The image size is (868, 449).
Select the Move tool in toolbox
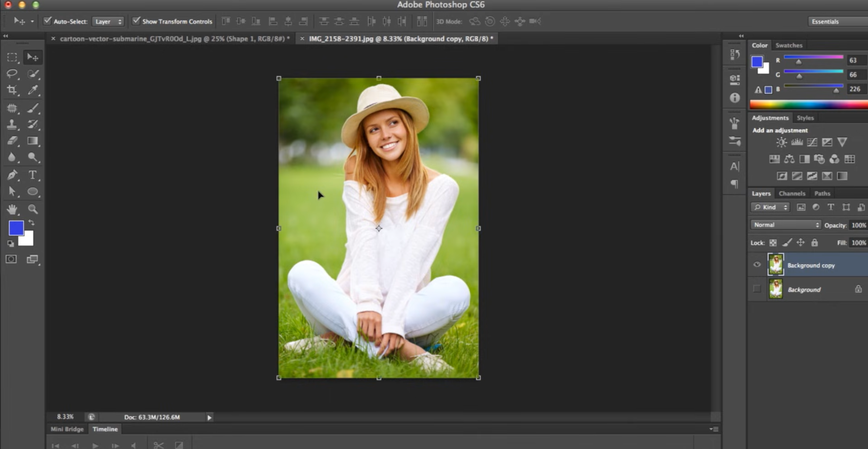click(x=33, y=57)
